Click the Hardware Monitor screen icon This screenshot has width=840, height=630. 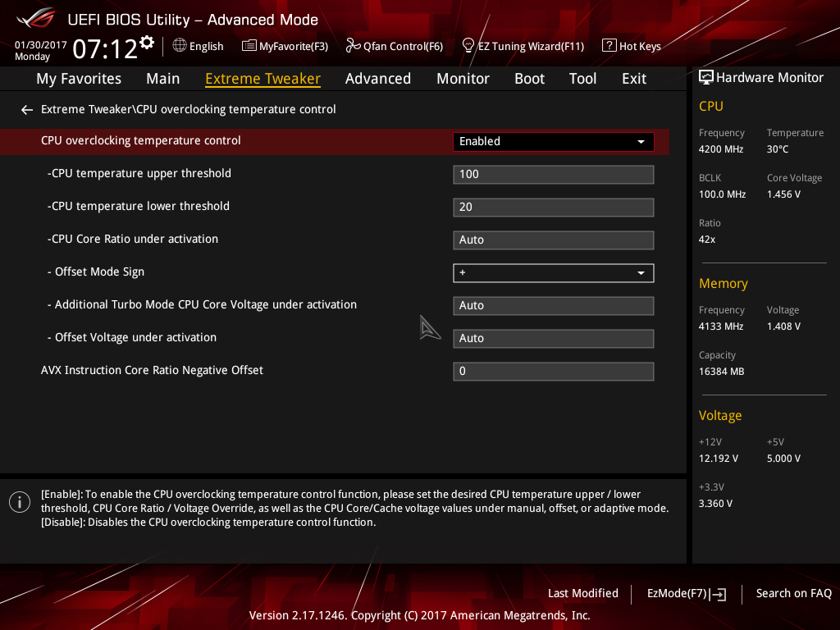coord(706,78)
